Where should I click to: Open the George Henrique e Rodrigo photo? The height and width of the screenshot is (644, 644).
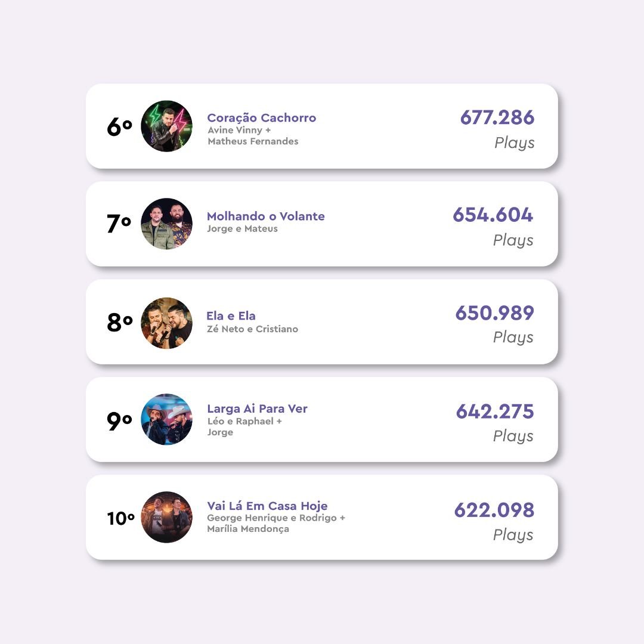point(166,517)
